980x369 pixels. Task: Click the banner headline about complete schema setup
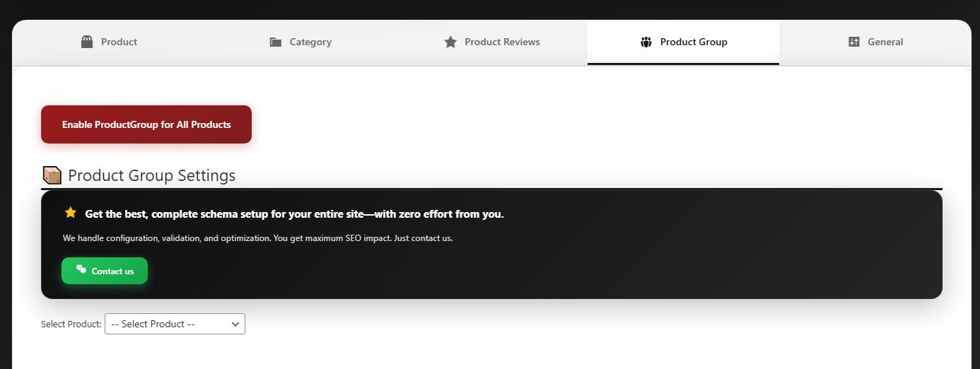point(294,214)
